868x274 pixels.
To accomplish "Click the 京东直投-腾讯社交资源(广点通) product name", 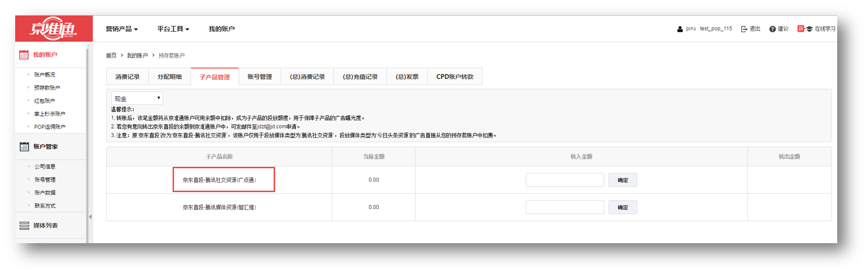I will 219,180.
